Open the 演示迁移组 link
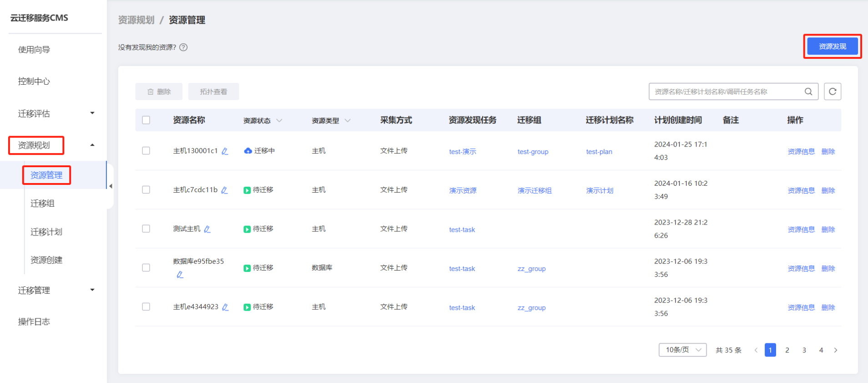 point(535,191)
